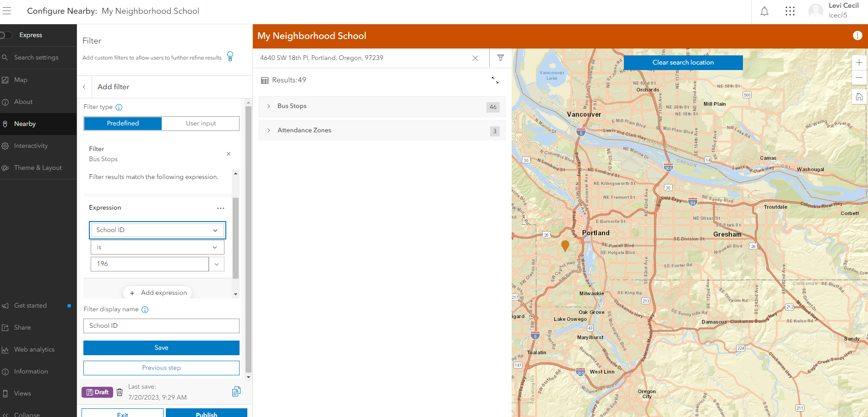Switch to the User input filter type

click(201, 123)
